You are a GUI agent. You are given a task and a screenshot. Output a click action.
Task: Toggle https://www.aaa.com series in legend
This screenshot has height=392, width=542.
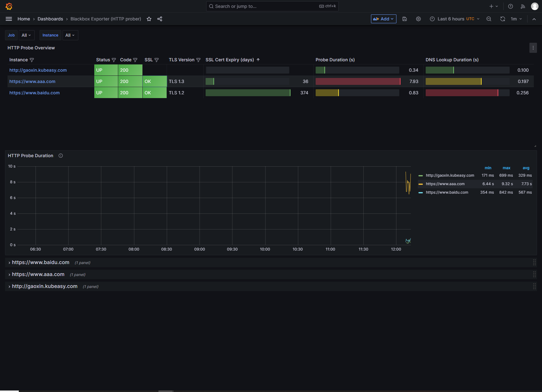[445, 184]
